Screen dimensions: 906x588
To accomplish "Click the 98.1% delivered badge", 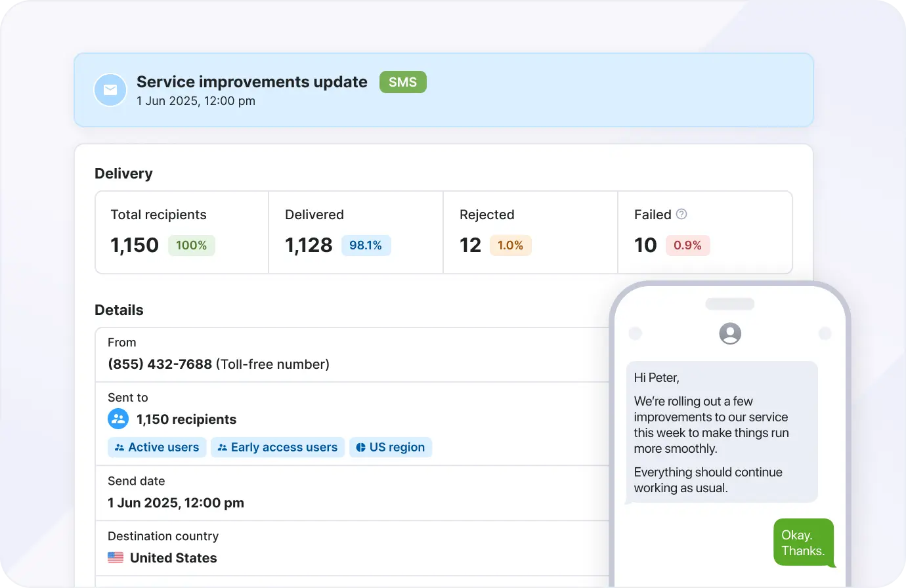I will tap(366, 245).
